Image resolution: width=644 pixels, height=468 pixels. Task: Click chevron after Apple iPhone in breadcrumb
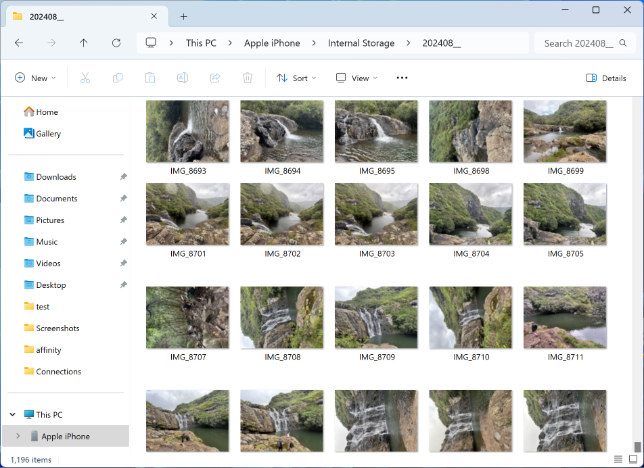[x=314, y=43]
